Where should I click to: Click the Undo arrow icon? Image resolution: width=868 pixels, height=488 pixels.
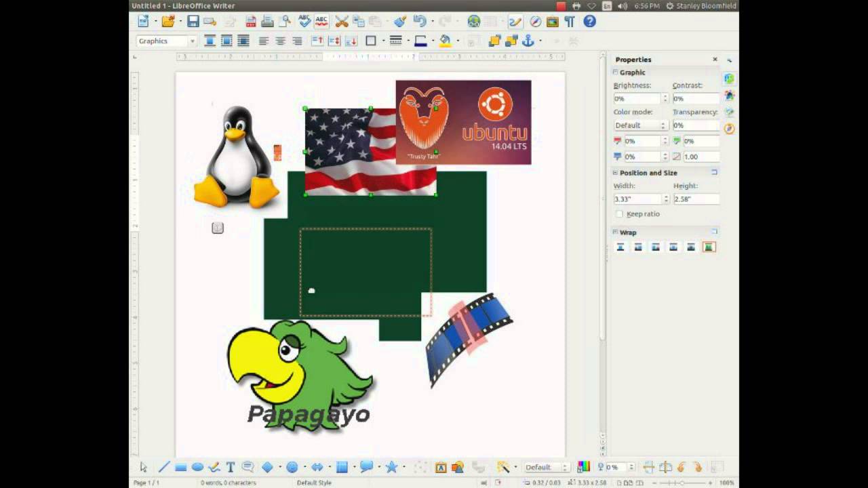[420, 22]
